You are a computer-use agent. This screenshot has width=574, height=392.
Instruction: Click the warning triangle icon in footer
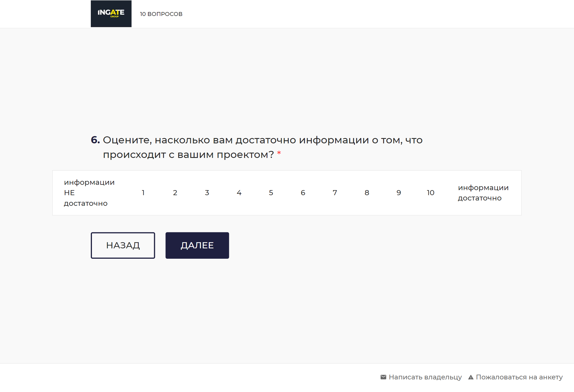471,377
